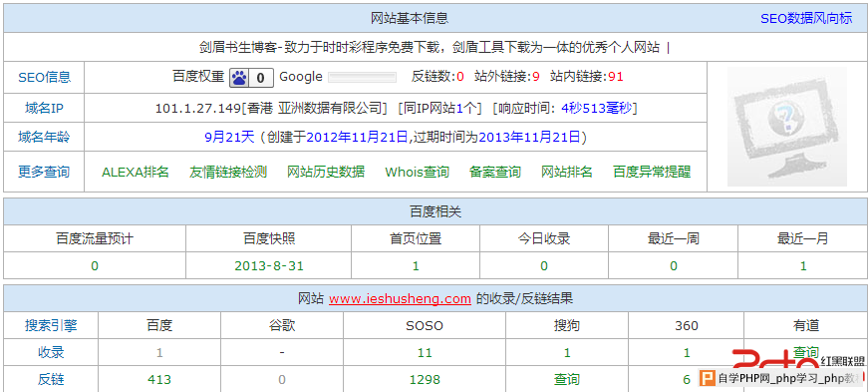
Task: Click the site title 剑眉书生博客 text
Action: coord(238,47)
